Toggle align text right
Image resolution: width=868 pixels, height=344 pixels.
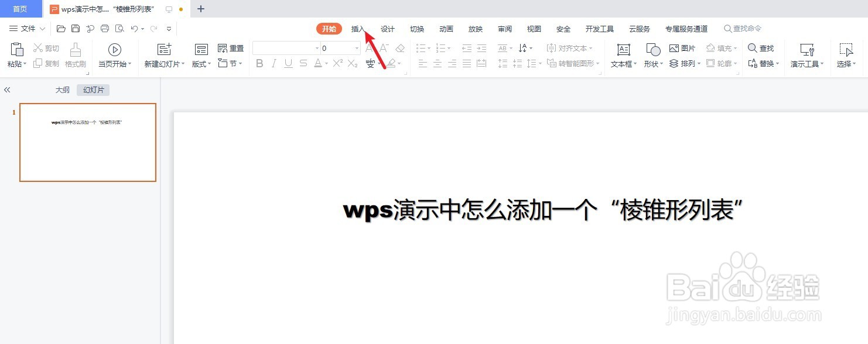tap(452, 63)
